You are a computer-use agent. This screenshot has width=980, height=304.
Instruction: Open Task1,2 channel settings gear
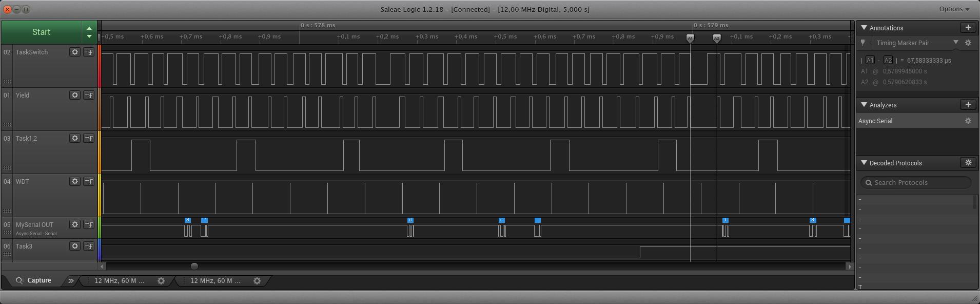coord(75,138)
